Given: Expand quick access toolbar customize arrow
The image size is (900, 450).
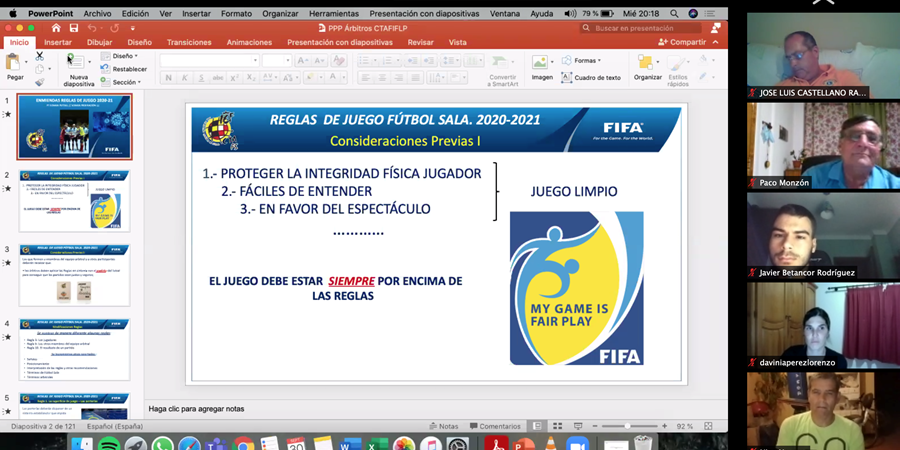Looking at the screenshot, I should tap(133, 28).
